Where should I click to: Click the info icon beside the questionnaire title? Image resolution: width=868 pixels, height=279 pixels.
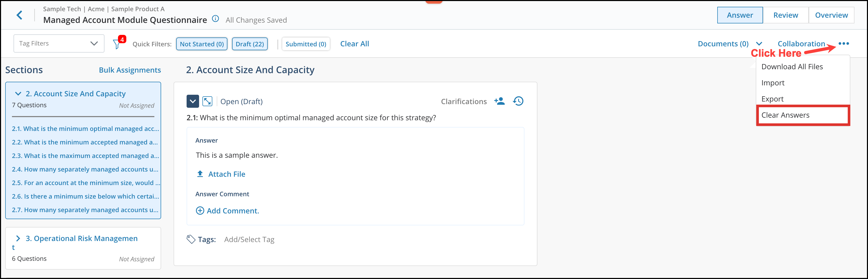215,19
